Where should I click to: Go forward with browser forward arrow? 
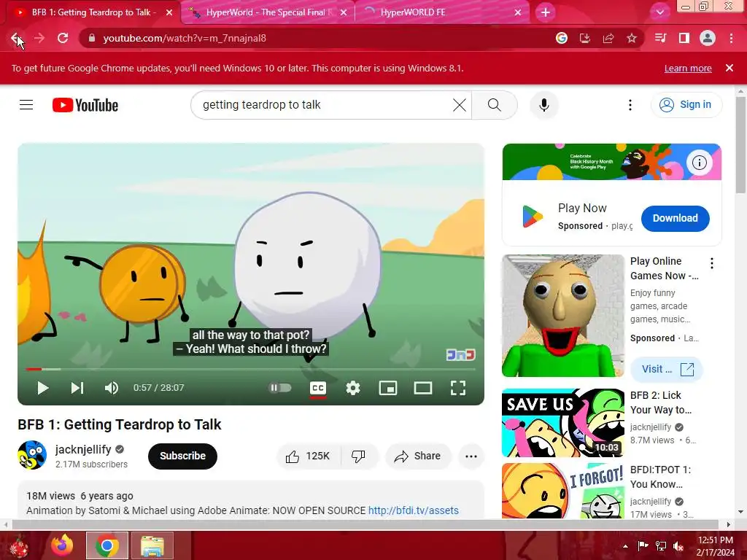39,38
